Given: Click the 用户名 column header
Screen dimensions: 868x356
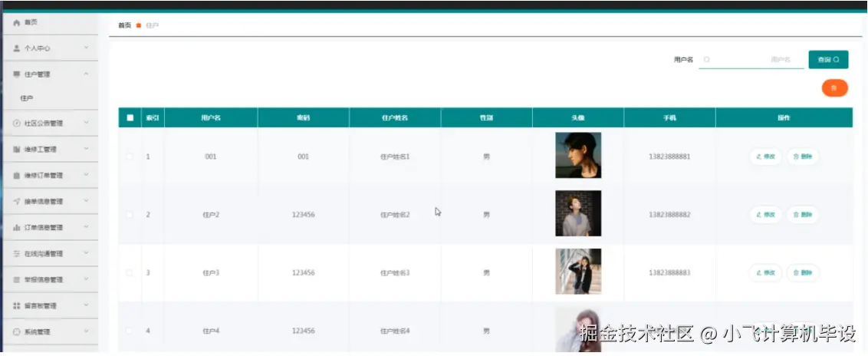Looking at the screenshot, I should 211,118.
